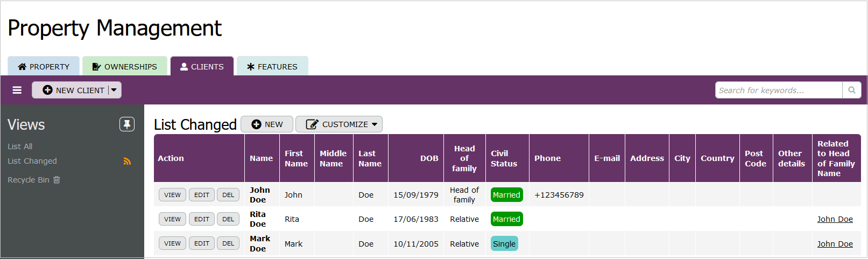This screenshot has height=259, width=868.
Task: Click the Single status badge for Mark
Action: pyautogui.click(x=504, y=244)
